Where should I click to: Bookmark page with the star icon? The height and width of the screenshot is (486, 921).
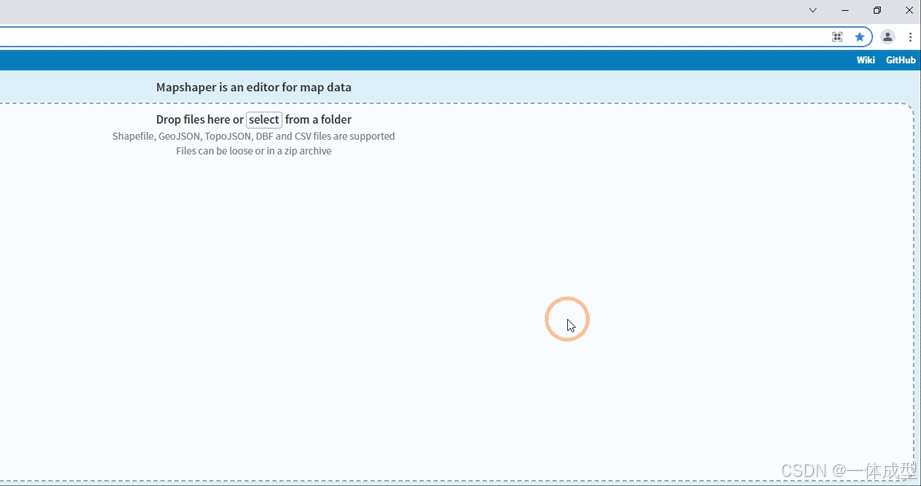pos(859,37)
